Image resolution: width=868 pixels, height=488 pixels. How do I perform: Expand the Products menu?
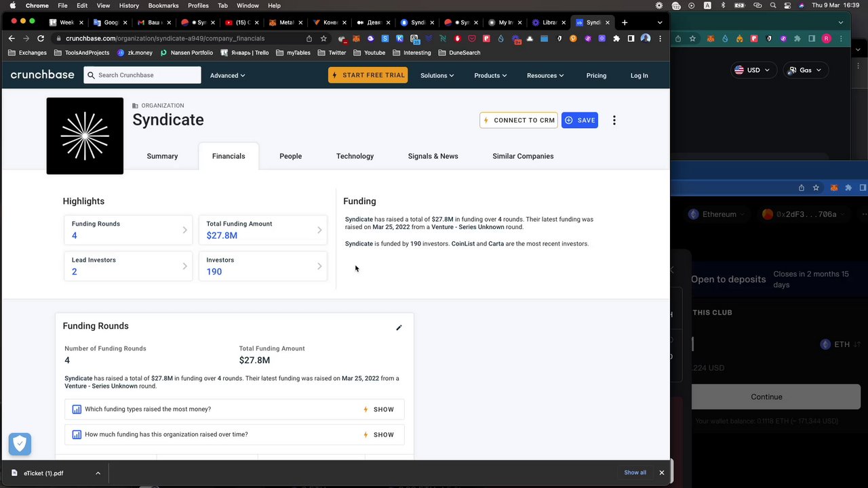490,75
